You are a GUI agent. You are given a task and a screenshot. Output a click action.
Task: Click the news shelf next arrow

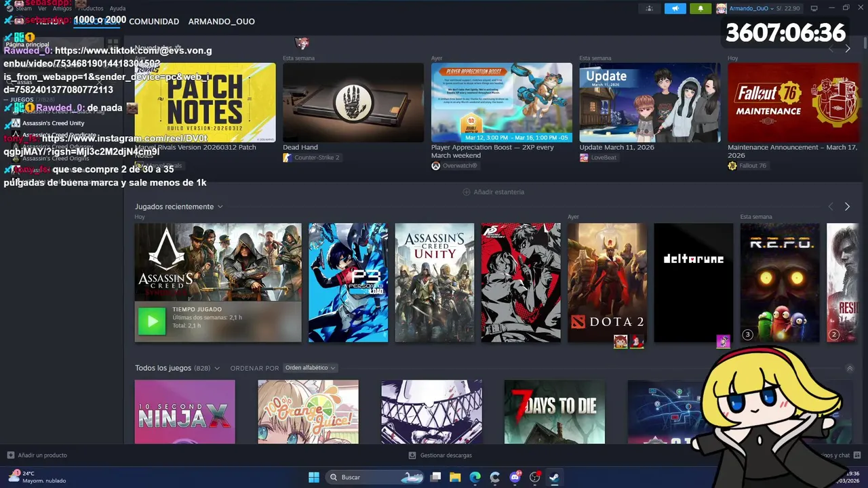click(x=847, y=48)
